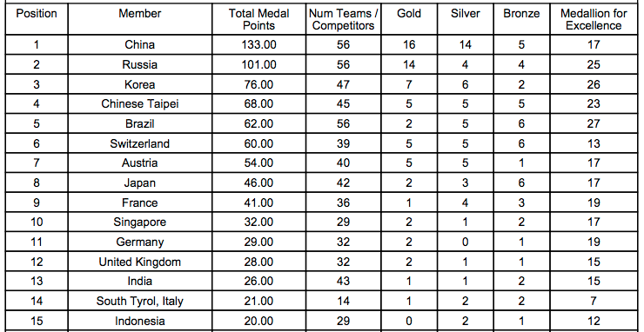Click the Member column header
The width and height of the screenshot is (644, 332).
139,14
